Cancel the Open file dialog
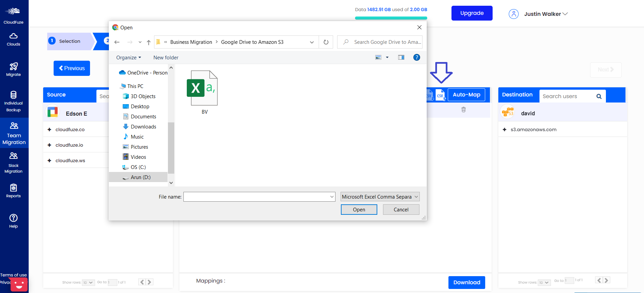 coord(401,210)
